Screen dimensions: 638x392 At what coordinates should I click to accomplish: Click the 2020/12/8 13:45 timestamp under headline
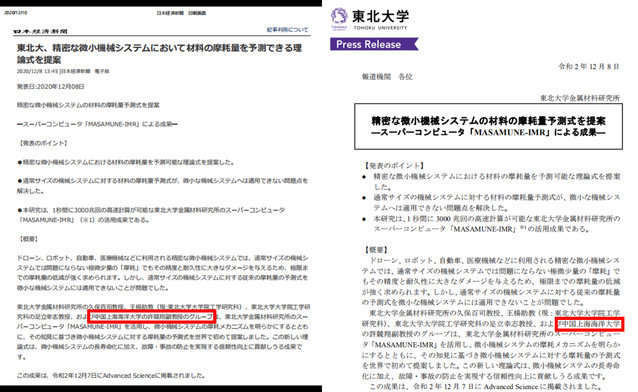click(x=63, y=71)
